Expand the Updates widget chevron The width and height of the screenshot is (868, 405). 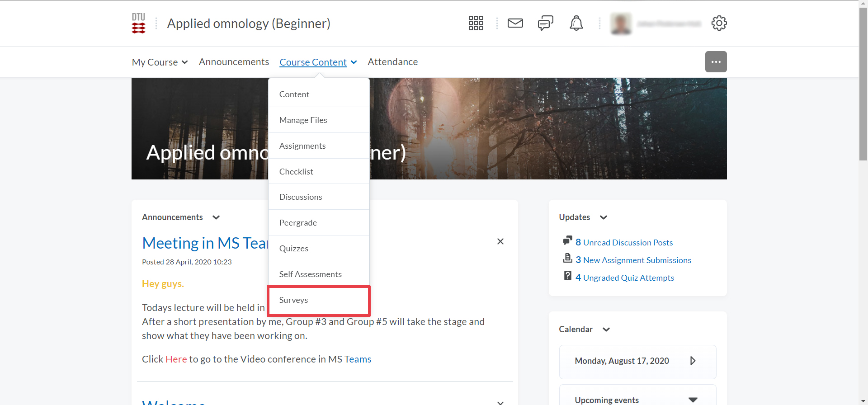pyautogui.click(x=604, y=217)
